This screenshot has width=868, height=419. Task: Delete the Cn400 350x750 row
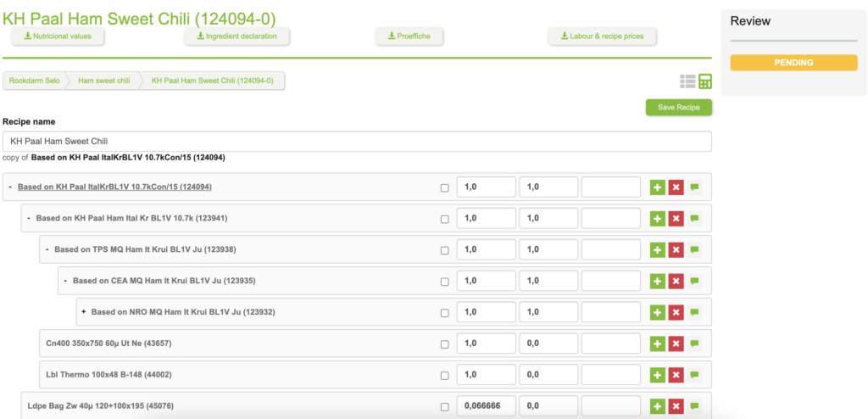[676, 344]
